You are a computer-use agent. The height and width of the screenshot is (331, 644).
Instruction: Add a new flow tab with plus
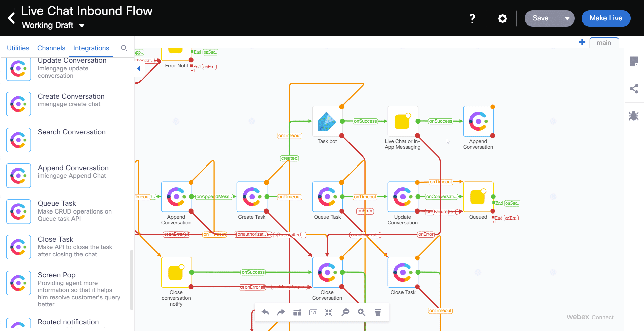[582, 42]
